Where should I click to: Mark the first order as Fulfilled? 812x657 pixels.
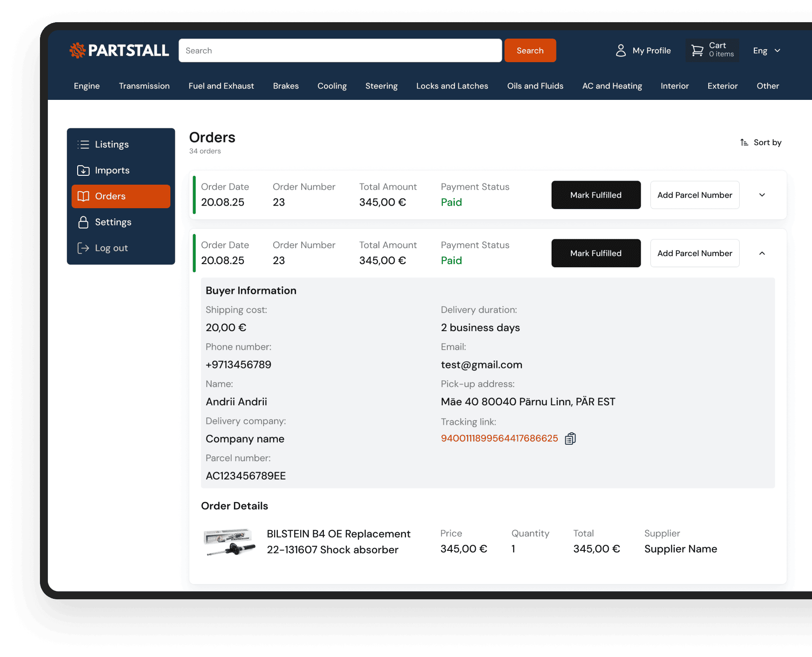pyautogui.click(x=596, y=195)
